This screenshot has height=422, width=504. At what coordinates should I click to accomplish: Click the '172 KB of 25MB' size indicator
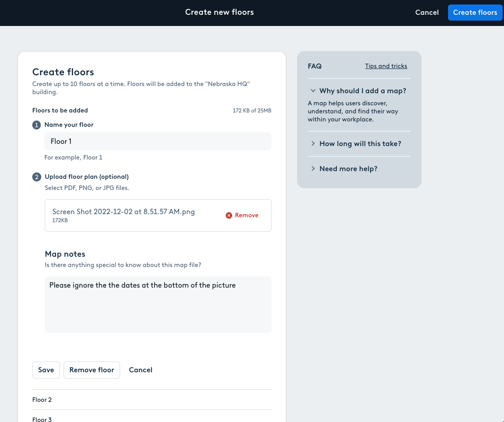[x=252, y=111]
